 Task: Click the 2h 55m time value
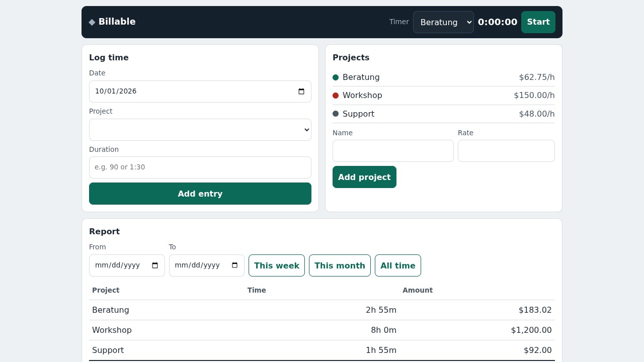pyautogui.click(x=381, y=310)
